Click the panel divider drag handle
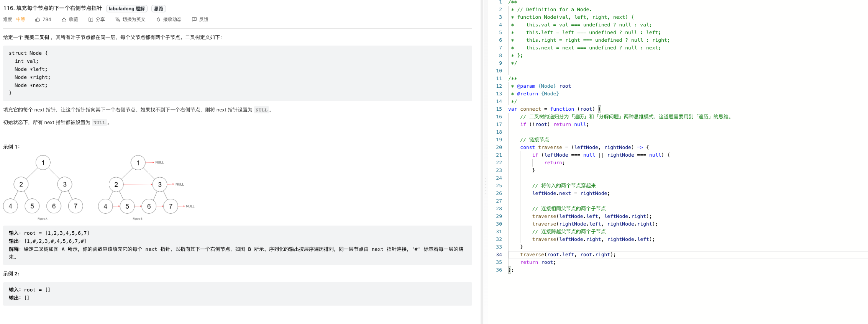Viewport: 868px width, 324px height. coord(486,186)
